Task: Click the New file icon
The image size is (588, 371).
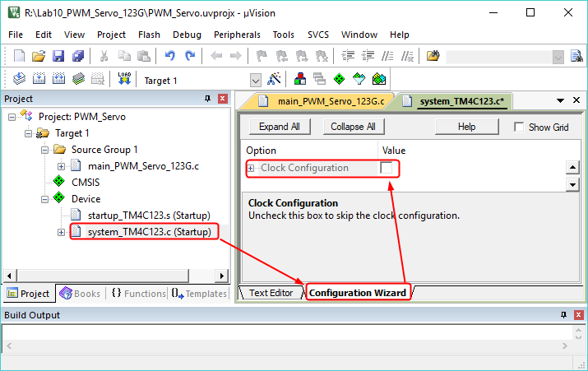Action: tap(20, 57)
